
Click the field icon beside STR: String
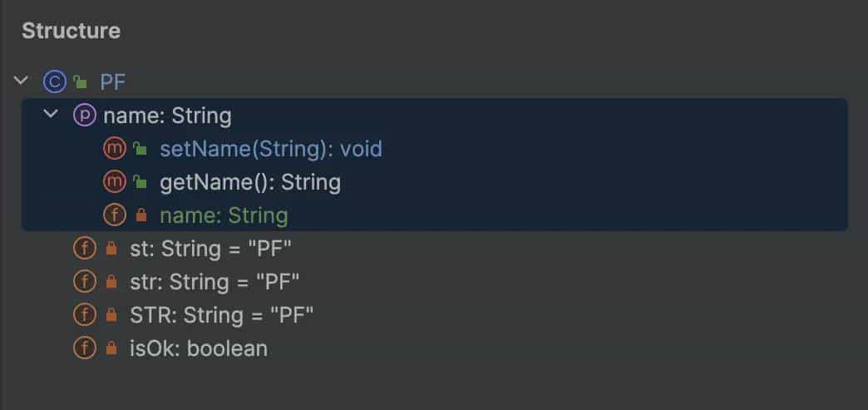click(85, 315)
